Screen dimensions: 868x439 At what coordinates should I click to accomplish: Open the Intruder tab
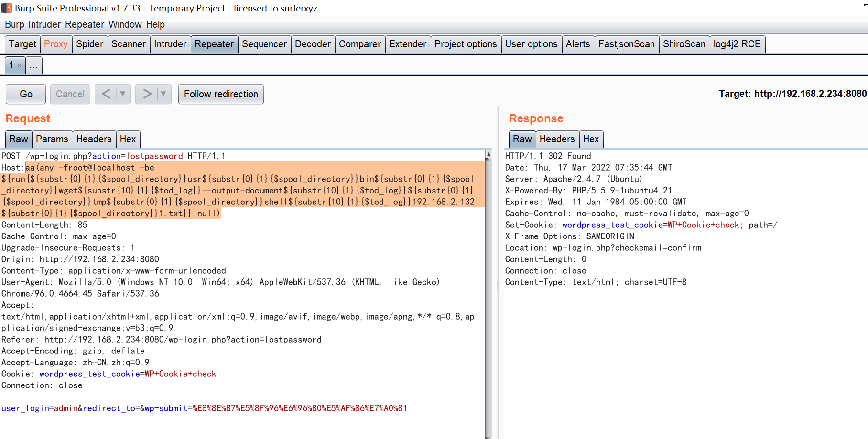click(x=170, y=44)
